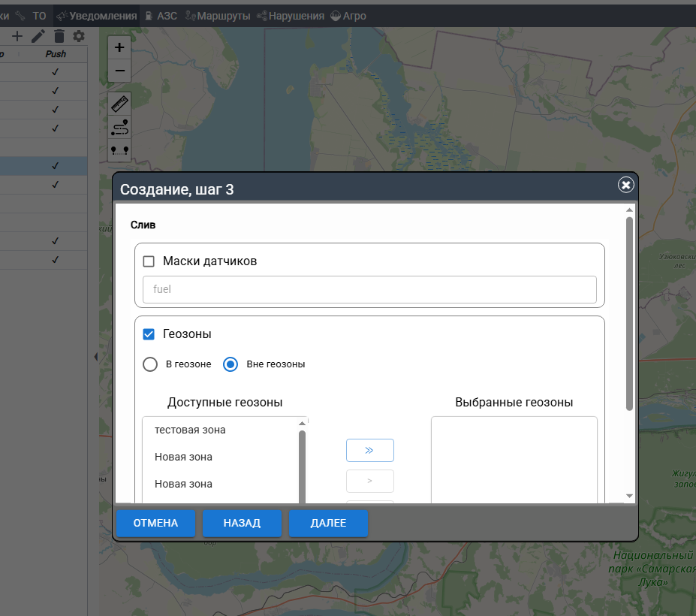Click the trash delete icon
Screen dimensions: 696x616
point(59,36)
